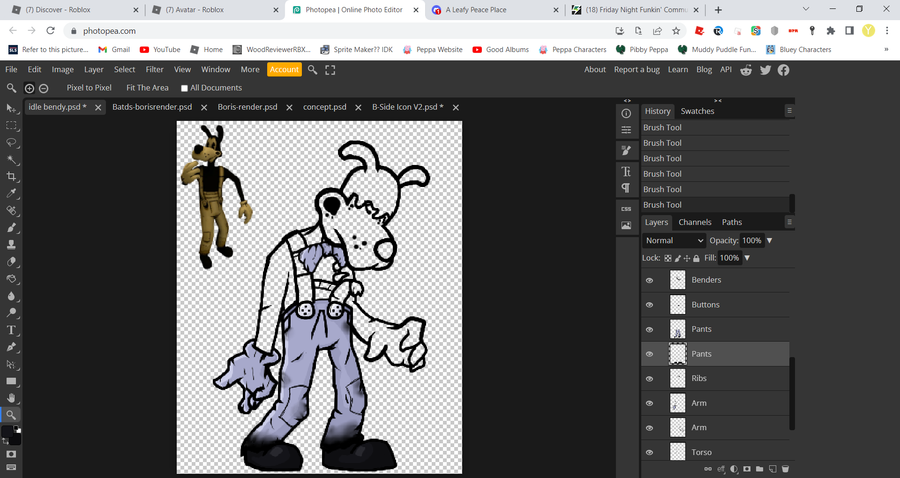Show more bookmarks with the chevron
Screen dimensions: 900x478
886,50
